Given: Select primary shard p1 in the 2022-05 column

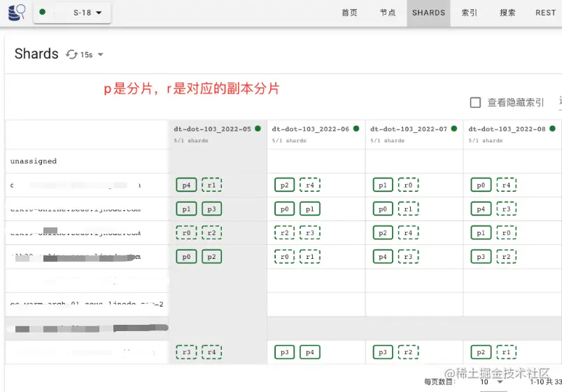Looking at the screenshot, I should coord(186,209).
